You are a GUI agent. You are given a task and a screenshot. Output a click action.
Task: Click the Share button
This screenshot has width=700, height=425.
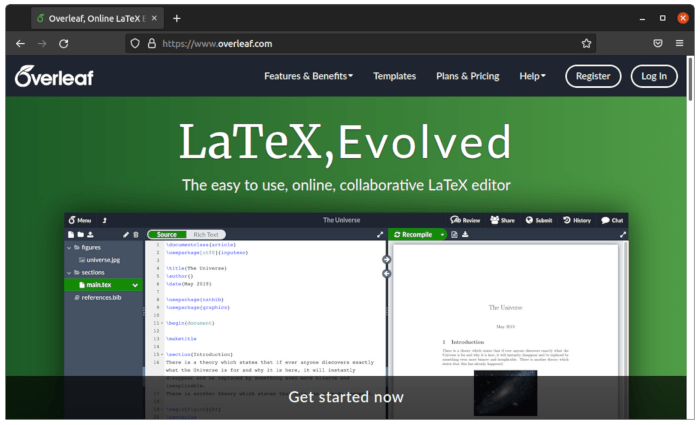pyautogui.click(x=502, y=220)
